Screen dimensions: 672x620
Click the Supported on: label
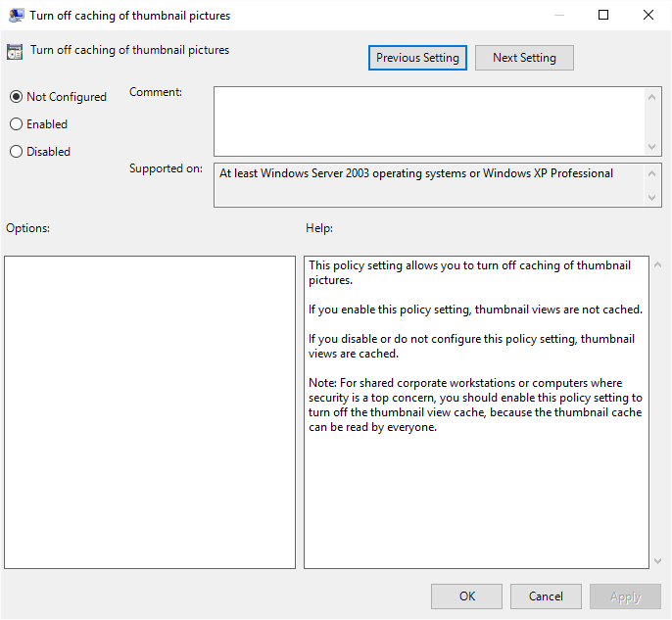(x=166, y=168)
